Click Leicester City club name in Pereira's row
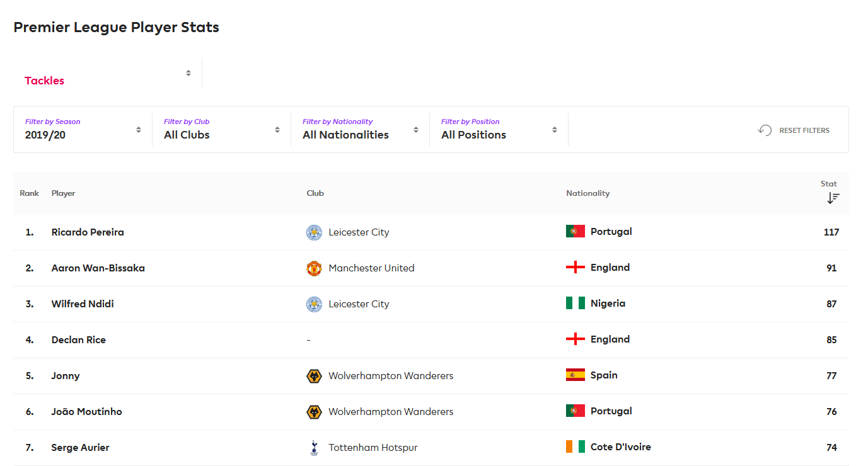The width and height of the screenshot is (868, 466). (359, 232)
